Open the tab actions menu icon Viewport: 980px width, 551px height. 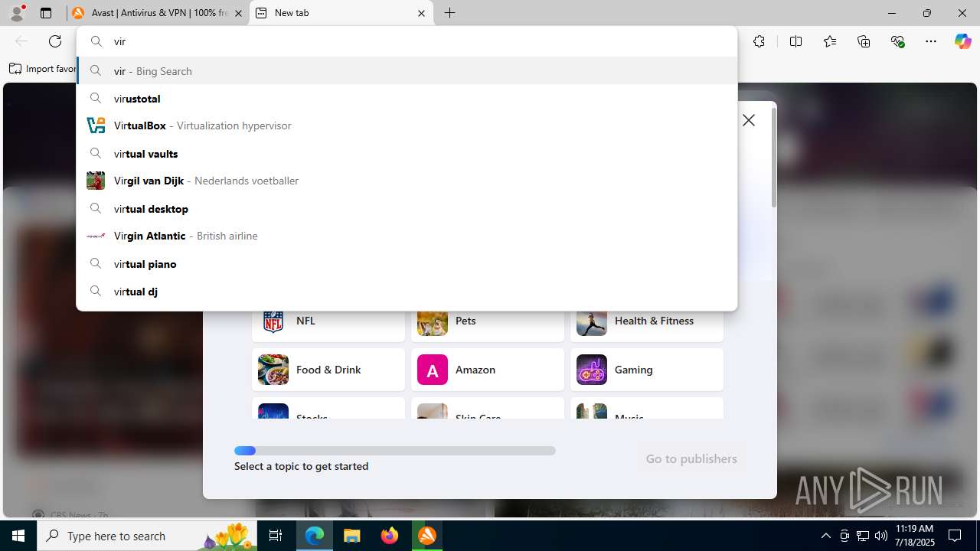point(46,13)
